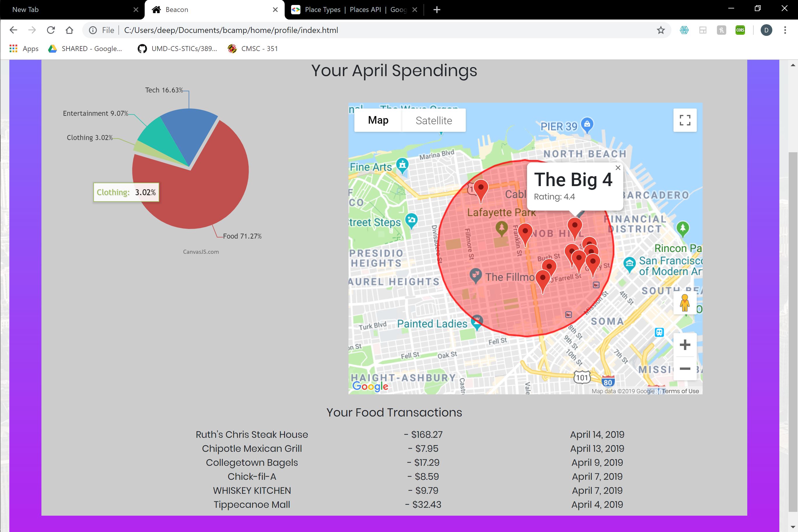Select the Street View pegman icon
Screen dimensions: 798x532
click(685, 303)
